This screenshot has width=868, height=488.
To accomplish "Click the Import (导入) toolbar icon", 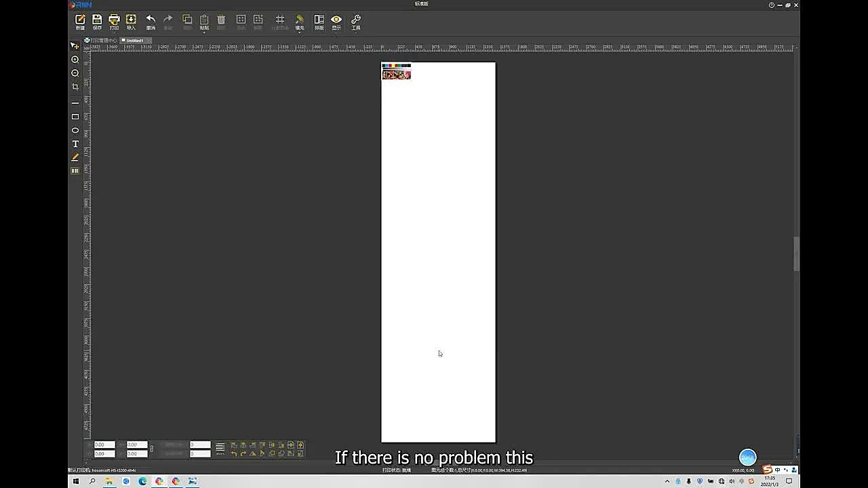I will (131, 22).
